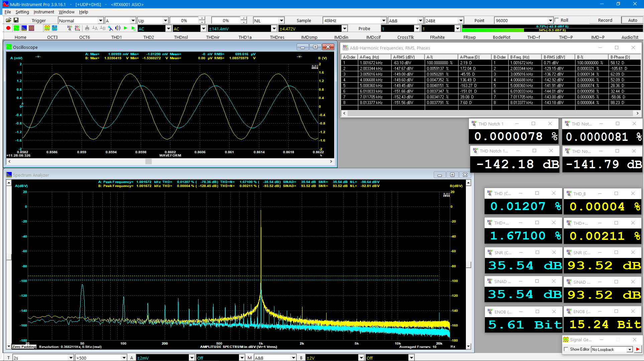
Task: Open the 48kHz sampling rate dropdown
Action: (384, 20)
